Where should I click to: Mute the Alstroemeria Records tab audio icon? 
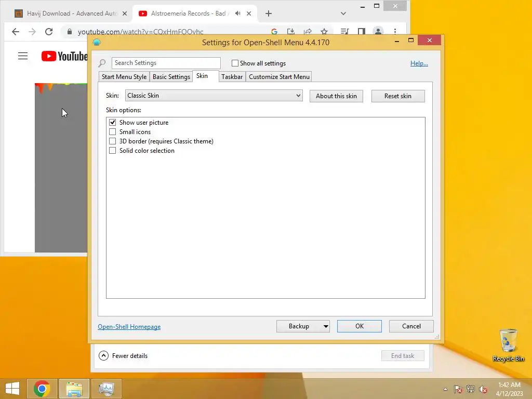(238, 13)
